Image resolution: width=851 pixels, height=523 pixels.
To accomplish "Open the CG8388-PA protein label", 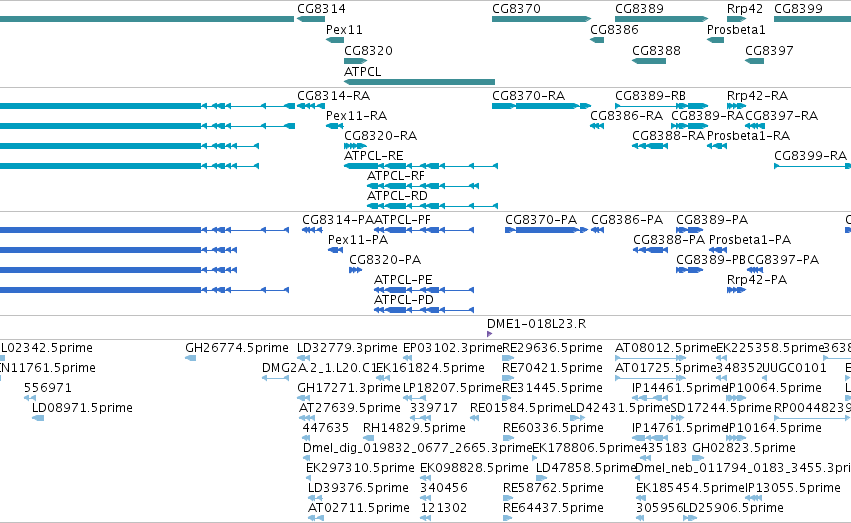I will (670, 240).
